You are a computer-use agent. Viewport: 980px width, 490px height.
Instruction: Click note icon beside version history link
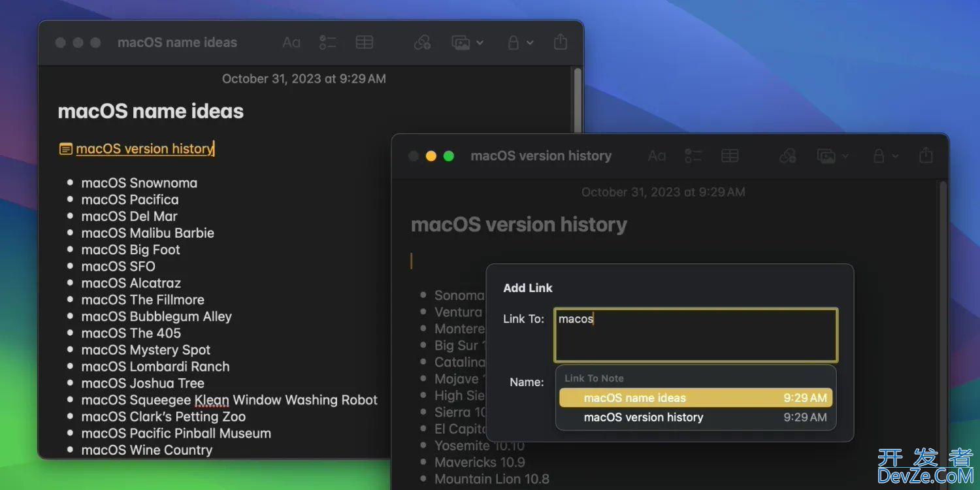(x=65, y=150)
